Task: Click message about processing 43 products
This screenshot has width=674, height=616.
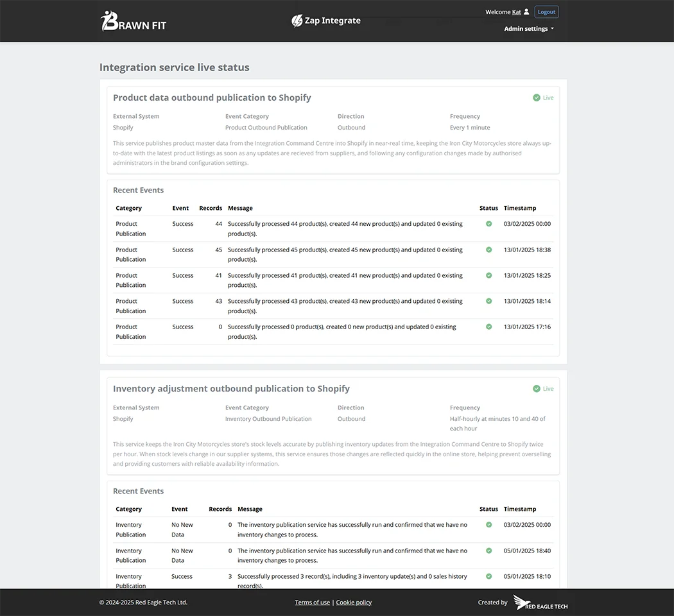Action: (345, 306)
